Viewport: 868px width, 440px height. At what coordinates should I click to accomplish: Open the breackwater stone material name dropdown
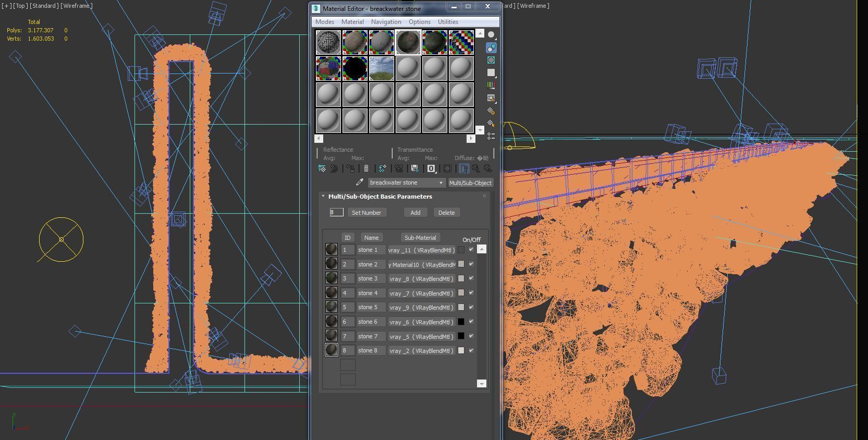pyautogui.click(x=441, y=182)
